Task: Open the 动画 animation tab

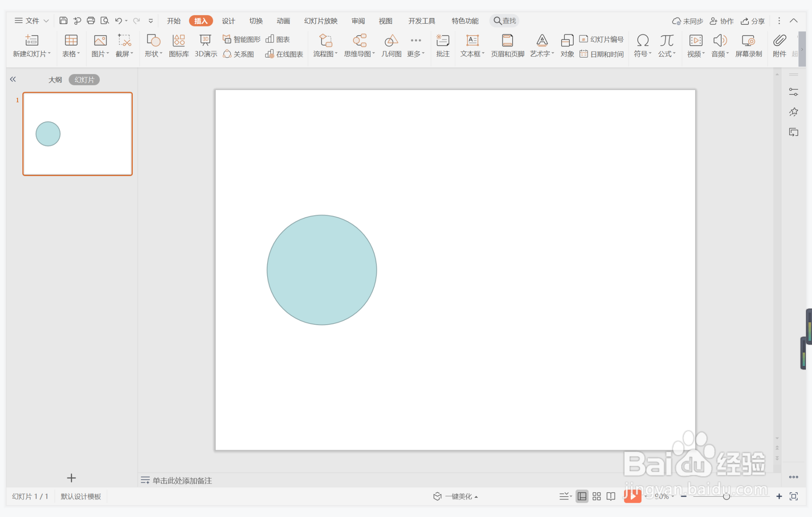Action: (283, 21)
